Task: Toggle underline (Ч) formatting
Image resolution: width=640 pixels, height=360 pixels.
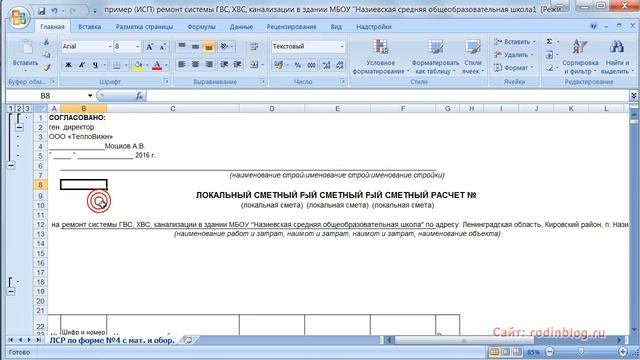Action: click(95, 65)
